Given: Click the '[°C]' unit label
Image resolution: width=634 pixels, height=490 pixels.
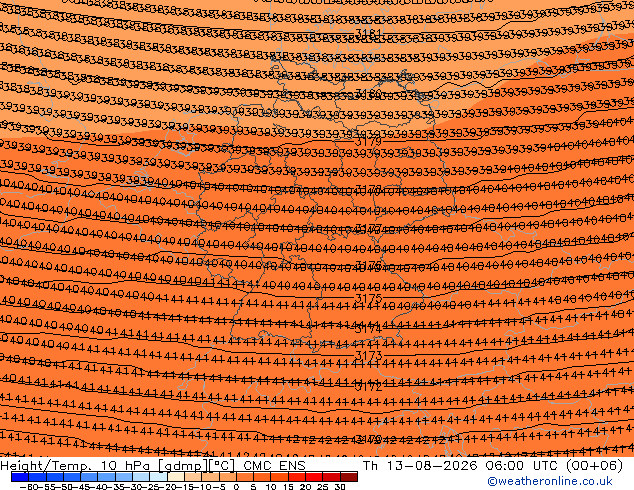Looking at the screenshot, I should (x=221, y=466).
